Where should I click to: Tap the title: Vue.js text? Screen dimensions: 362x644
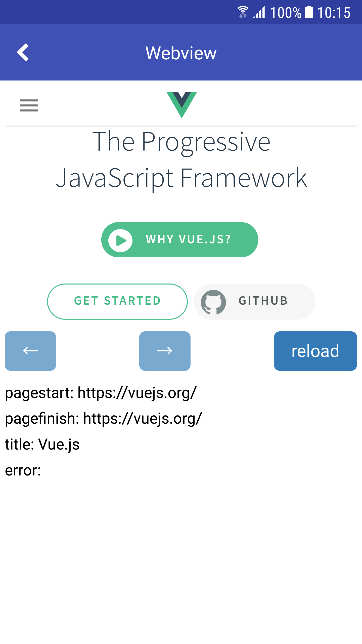pyautogui.click(x=42, y=444)
